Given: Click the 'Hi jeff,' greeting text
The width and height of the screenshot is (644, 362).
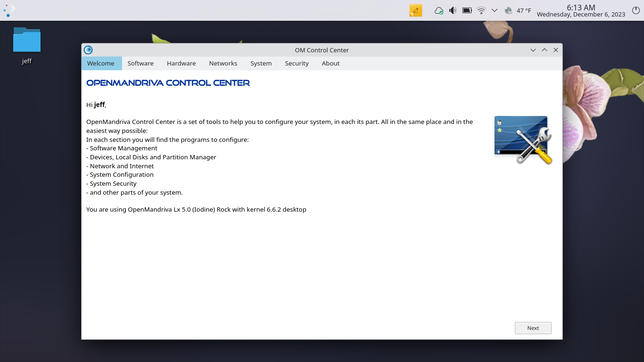Looking at the screenshot, I should 96,105.
